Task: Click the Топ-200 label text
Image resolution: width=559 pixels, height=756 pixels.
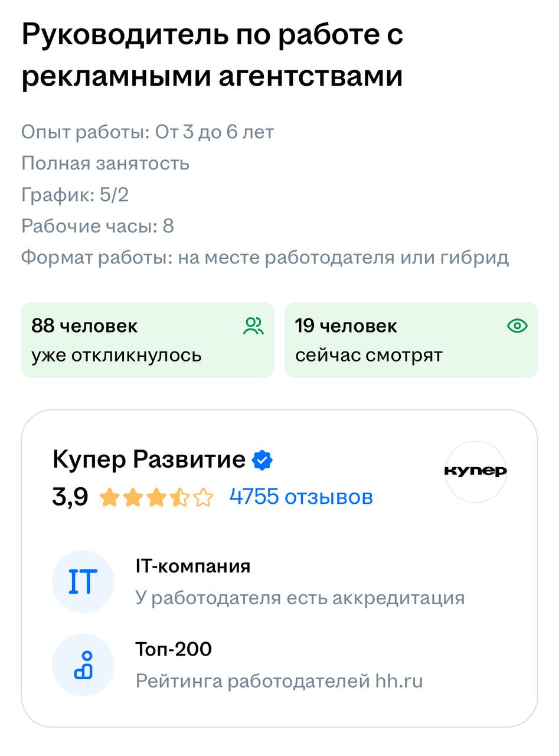Action: pos(174,649)
